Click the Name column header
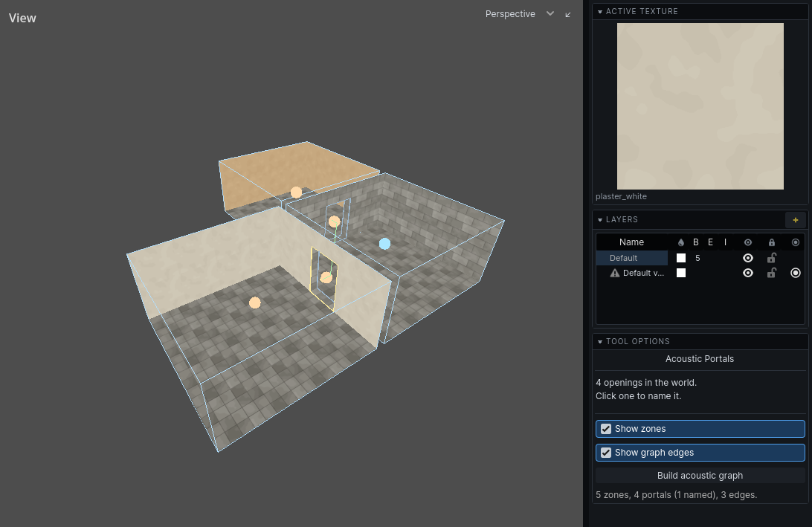The height and width of the screenshot is (527, 812). (x=631, y=242)
